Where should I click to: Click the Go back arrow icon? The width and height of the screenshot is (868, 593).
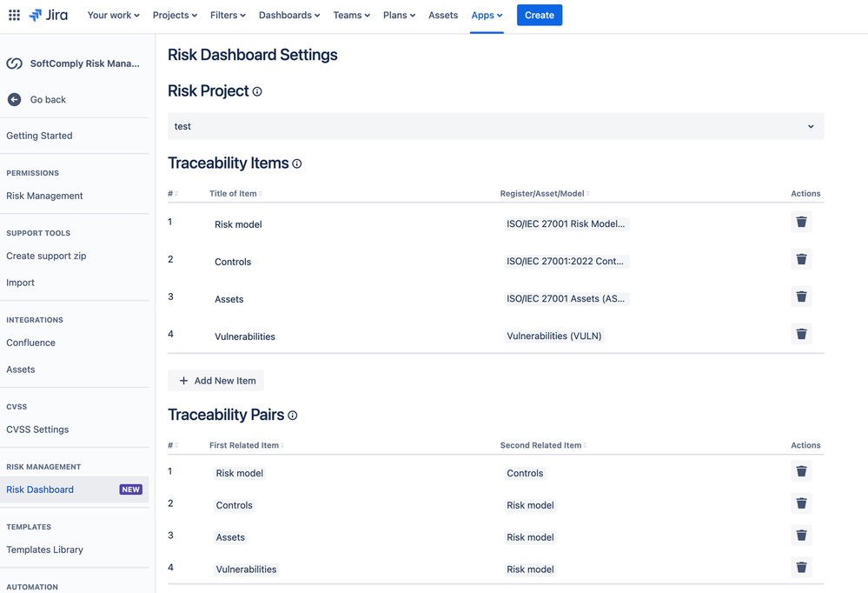coord(14,99)
